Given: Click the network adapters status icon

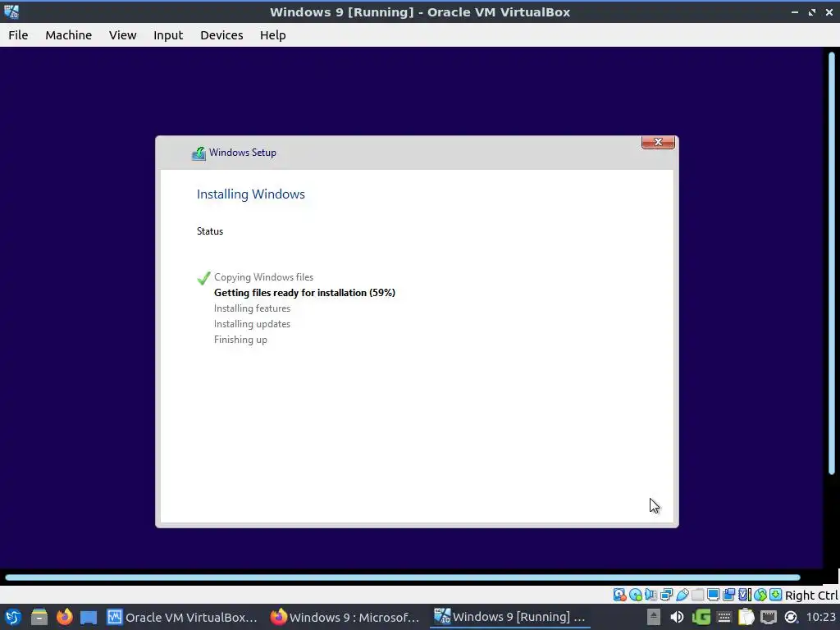Looking at the screenshot, I should point(666,595).
